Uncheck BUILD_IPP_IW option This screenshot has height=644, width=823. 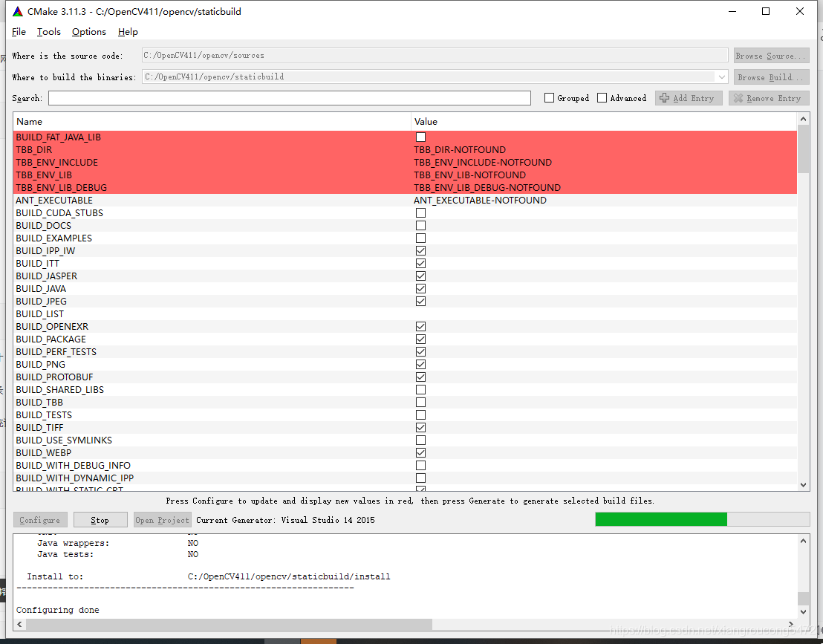click(x=420, y=251)
